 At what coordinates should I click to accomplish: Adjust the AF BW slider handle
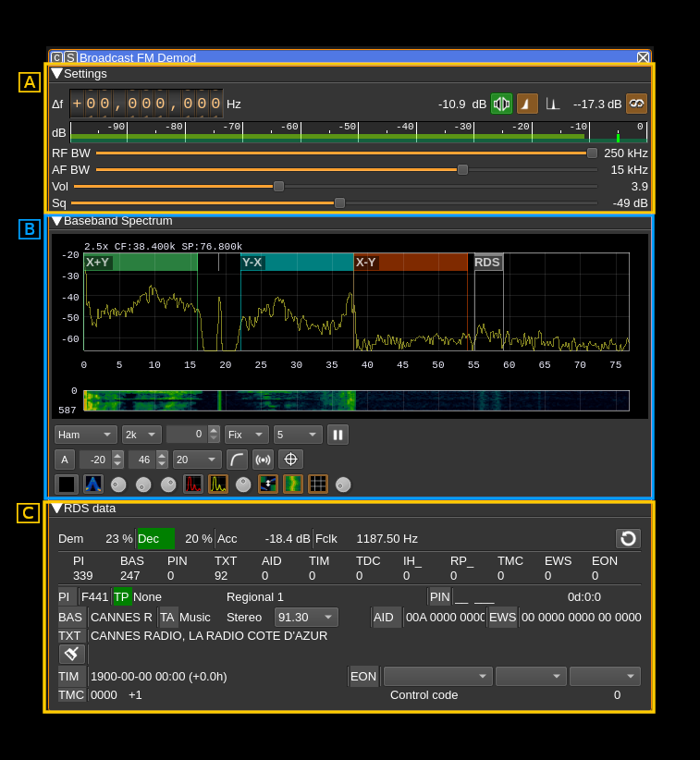click(x=463, y=169)
